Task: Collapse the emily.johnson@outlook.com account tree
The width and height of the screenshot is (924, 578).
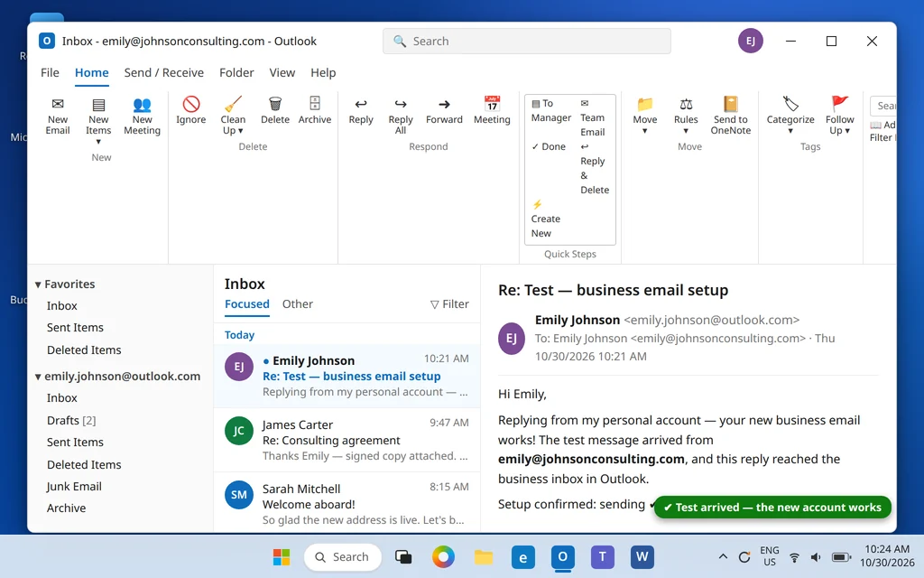Action: coord(38,377)
